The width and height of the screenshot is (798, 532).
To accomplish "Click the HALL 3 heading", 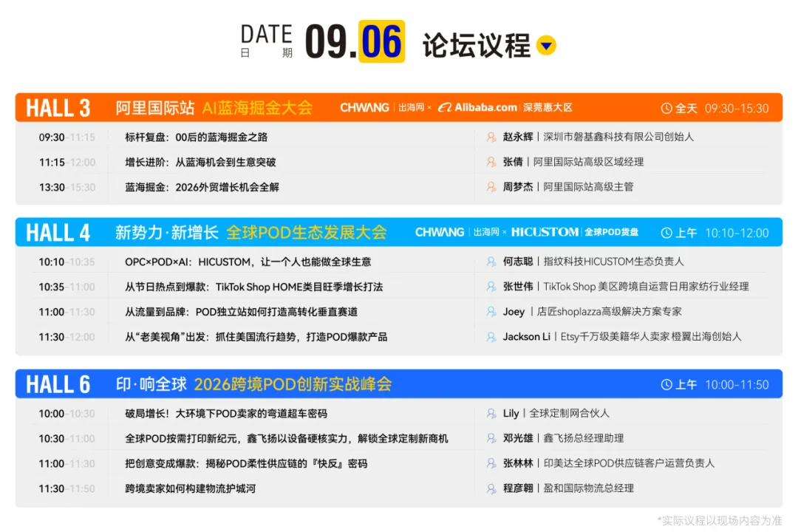I will (x=58, y=108).
